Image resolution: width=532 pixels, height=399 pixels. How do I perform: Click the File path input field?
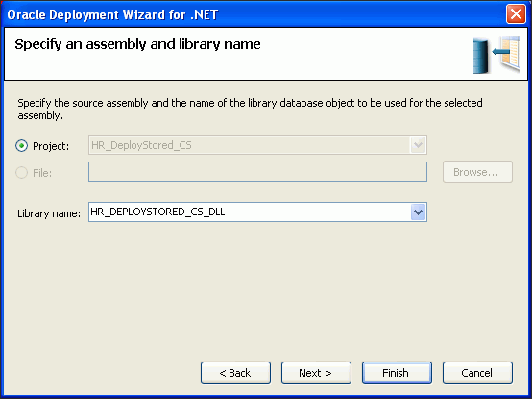click(257, 172)
